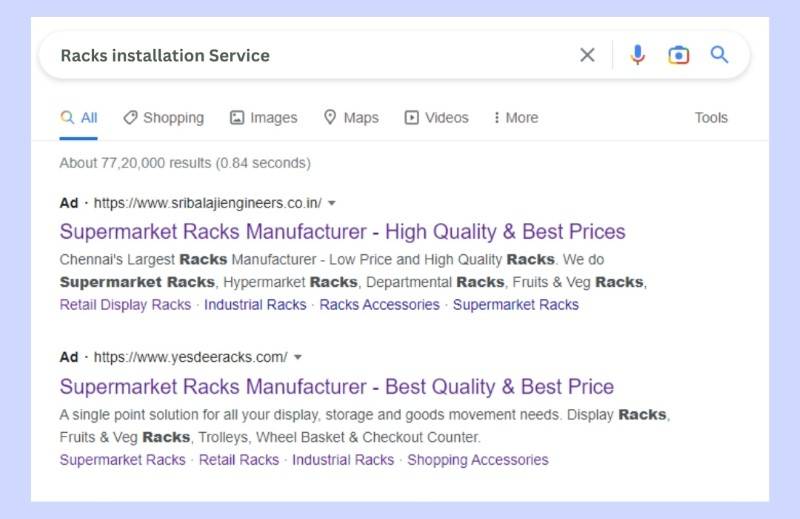
Task: Show Videos search results
Action: click(x=437, y=118)
